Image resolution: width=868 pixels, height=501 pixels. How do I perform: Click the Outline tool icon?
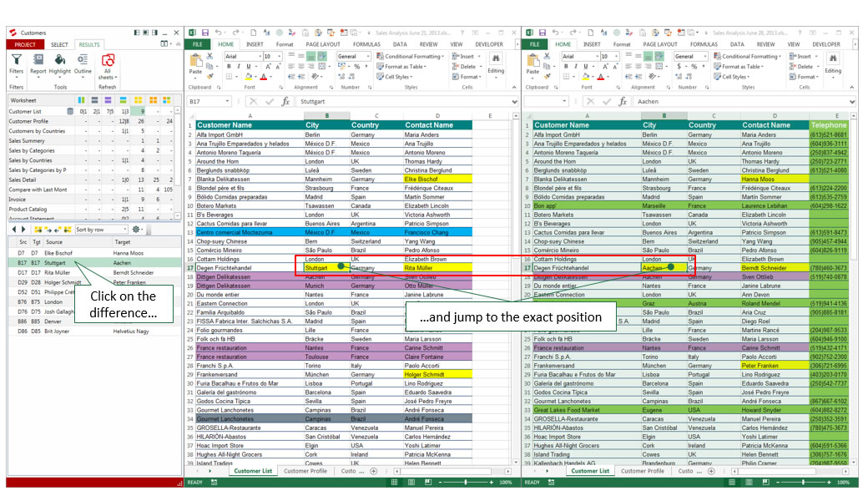coord(83,58)
